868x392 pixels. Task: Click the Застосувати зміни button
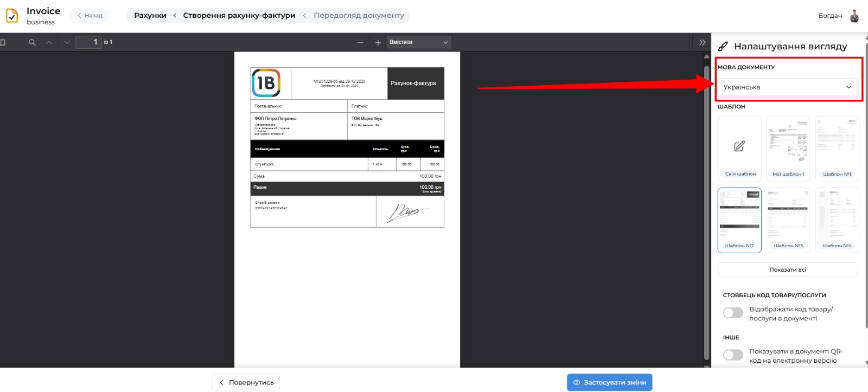point(609,382)
